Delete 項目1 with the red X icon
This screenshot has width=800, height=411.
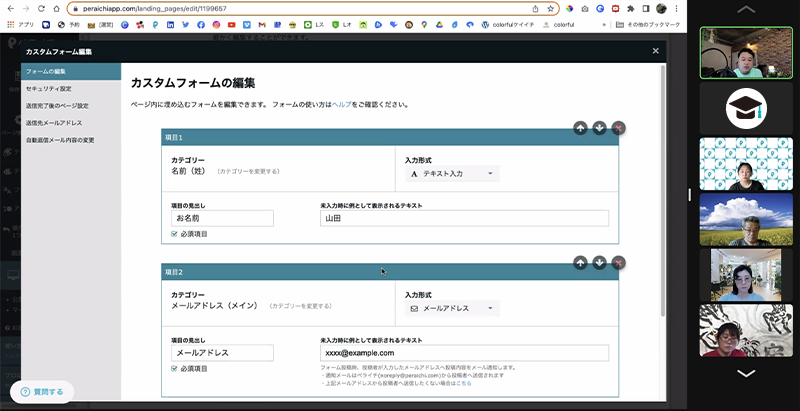pos(618,127)
